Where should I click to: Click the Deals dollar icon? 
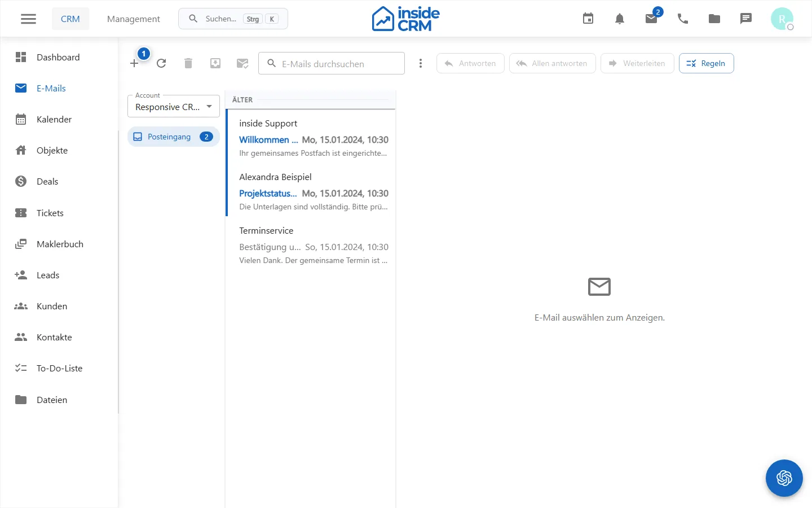pyautogui.click(x=21, y=181)
